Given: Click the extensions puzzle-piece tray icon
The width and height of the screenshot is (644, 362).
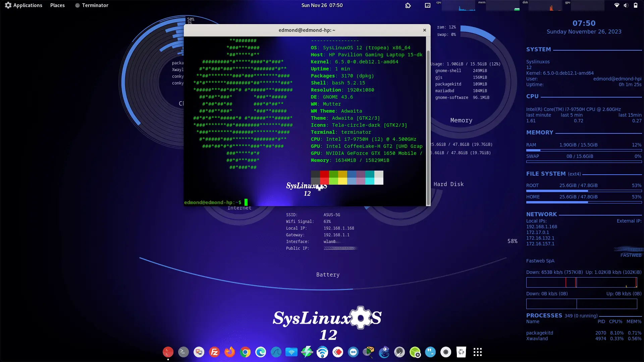Looking at the screenshot, I should (408, 5).
